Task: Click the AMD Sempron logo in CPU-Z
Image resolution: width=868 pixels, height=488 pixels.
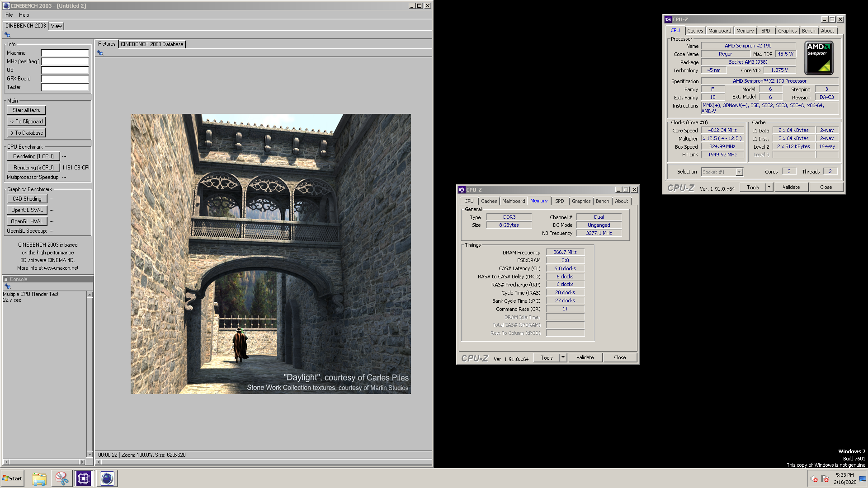Action: click(819, 58)
